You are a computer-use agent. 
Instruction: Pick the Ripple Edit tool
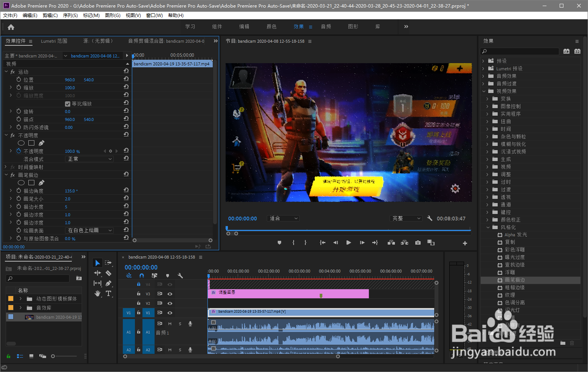coord(97,273)
